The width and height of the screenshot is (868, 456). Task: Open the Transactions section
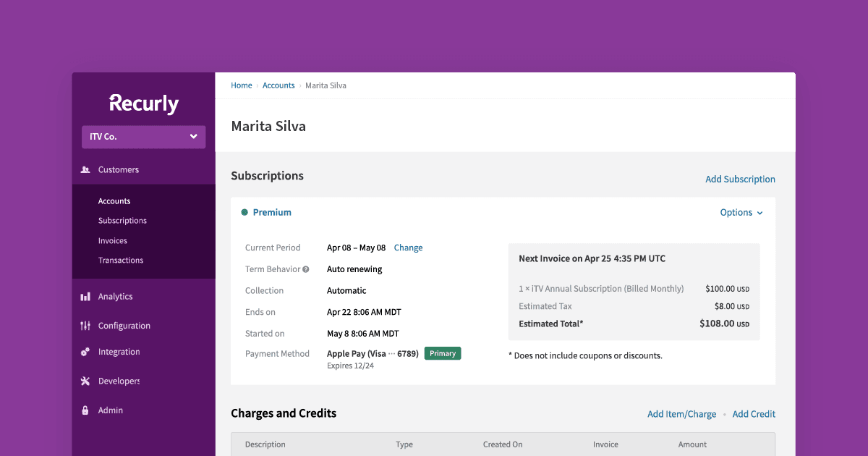pyautogui.click(x=120, y=260)
